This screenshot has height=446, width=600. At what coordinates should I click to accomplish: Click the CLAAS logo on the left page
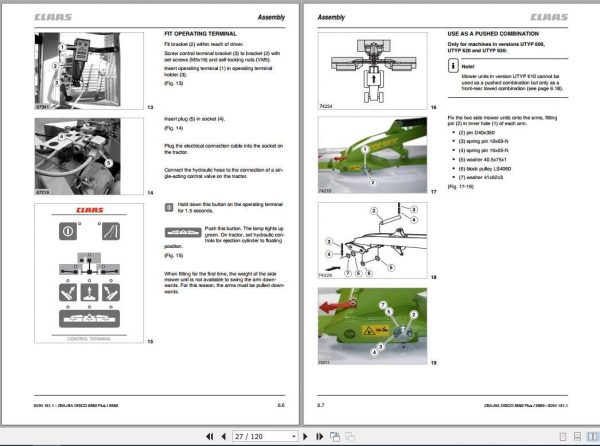click(53, 17)
